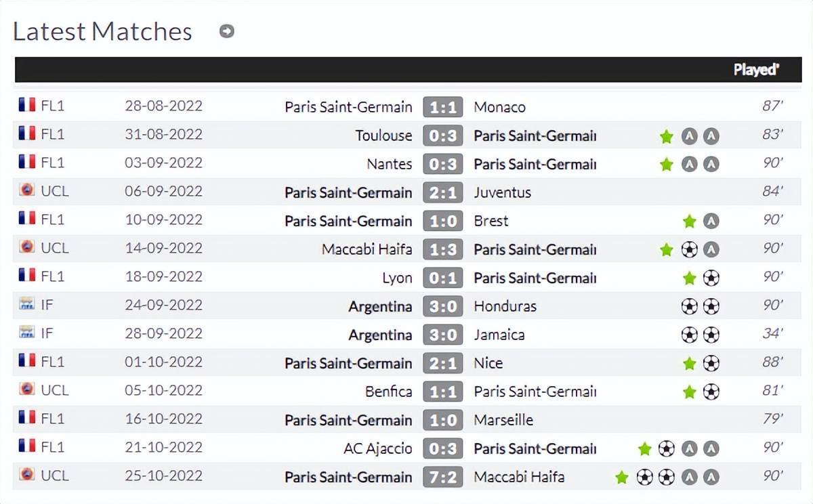813x504 pixels.
Task: Click green star in 7:2 Maccabi Haifa row
Action: (x=622, y=478)
